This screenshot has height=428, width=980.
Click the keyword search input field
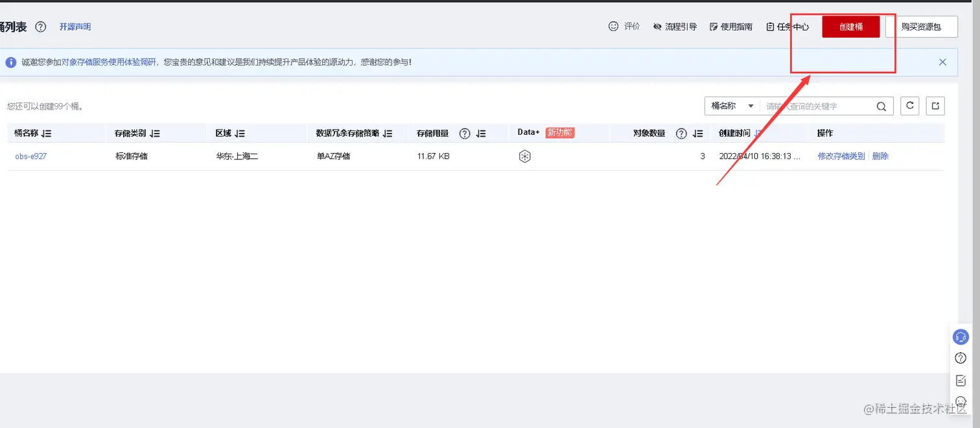click(x=817, y=106)
